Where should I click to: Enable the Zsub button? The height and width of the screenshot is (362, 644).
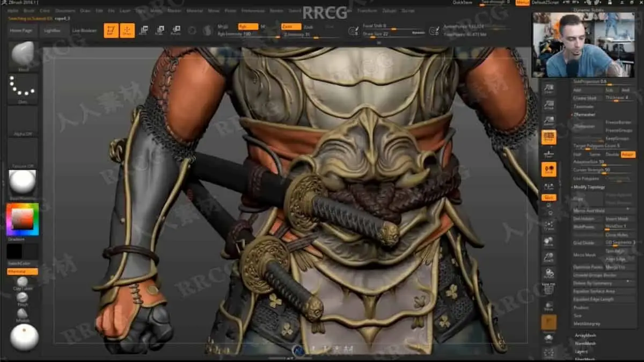pyautogui.click(x=308, y=26)
